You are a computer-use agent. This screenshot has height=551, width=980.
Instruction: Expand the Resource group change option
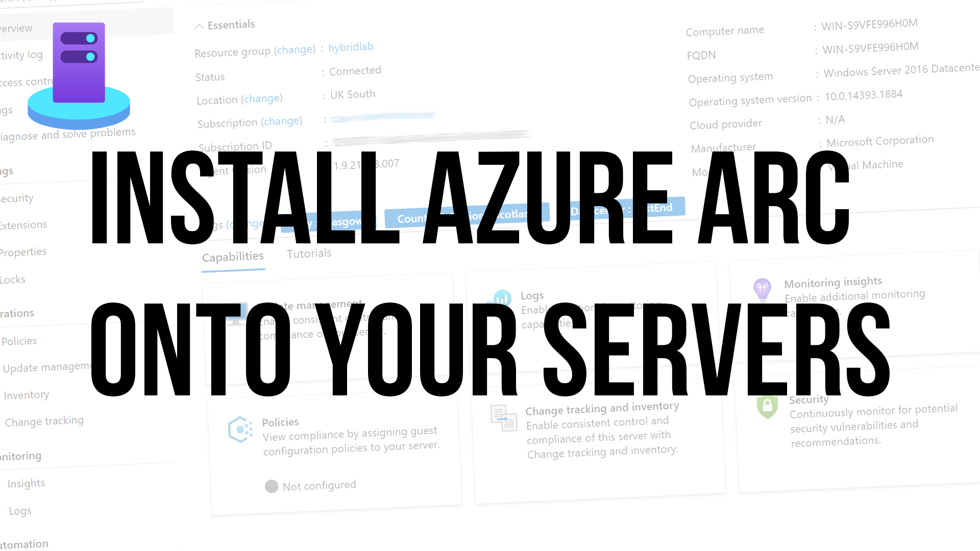tap(294, 48)
